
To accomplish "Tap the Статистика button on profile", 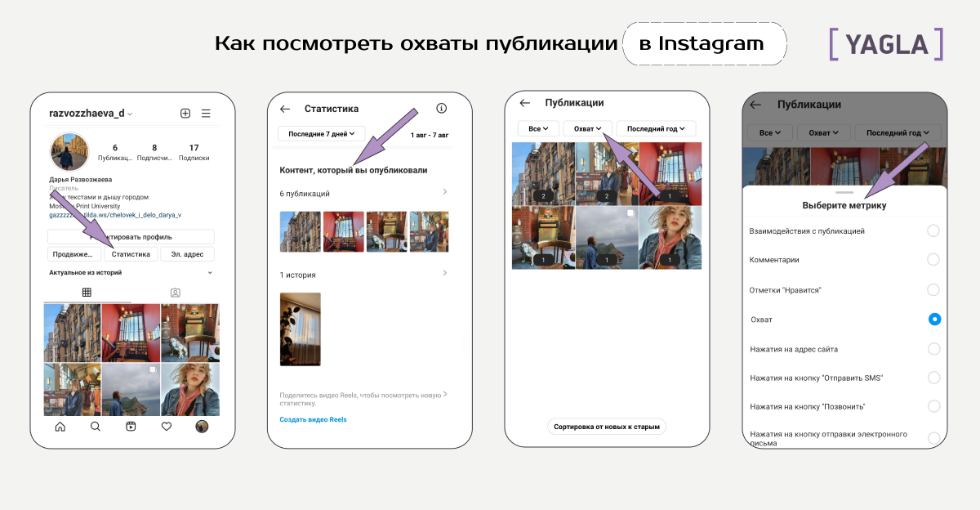I will pyautogui.click(x=131, y=254).
